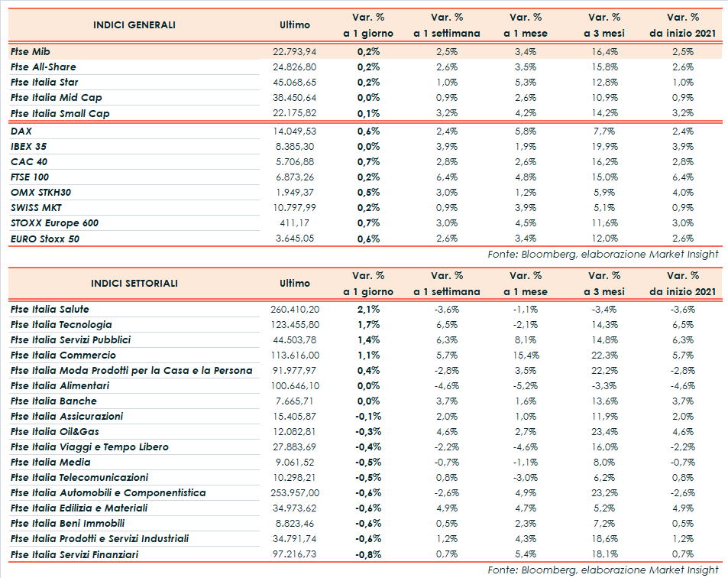The height and width of the screenshot is (578, 728).
Task: Select the Ftse Italia Salute row label
Action: click(50, 309)
